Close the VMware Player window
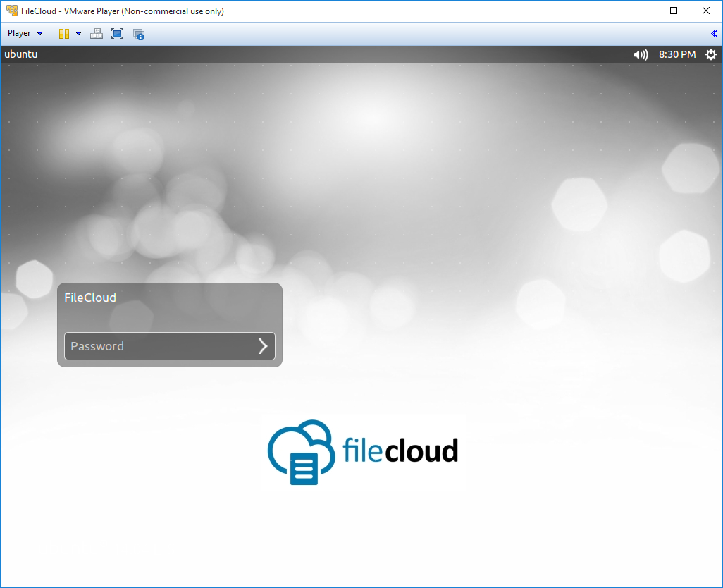The height and width of the screenshot is (588, 723). tap(706, 11)
